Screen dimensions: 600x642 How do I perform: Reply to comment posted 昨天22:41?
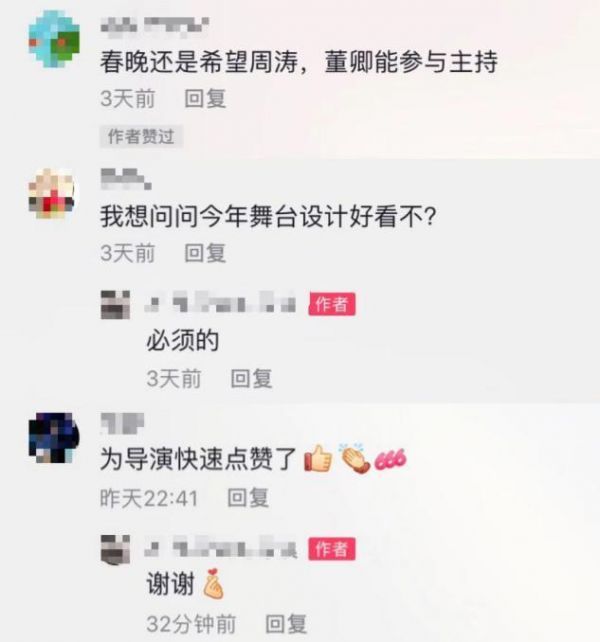[x=248, y=498]
